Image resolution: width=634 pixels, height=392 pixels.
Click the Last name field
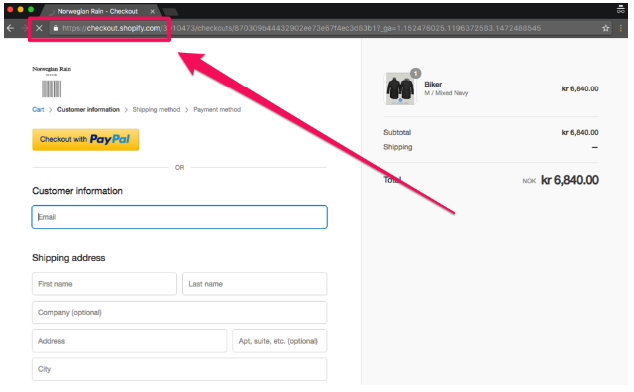click(254, 284)
